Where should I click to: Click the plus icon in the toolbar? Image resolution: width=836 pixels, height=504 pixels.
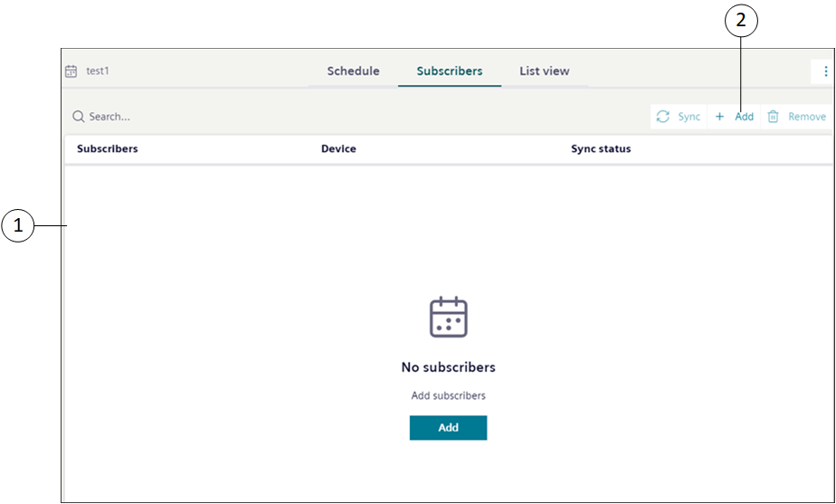[x=720, y=117]
